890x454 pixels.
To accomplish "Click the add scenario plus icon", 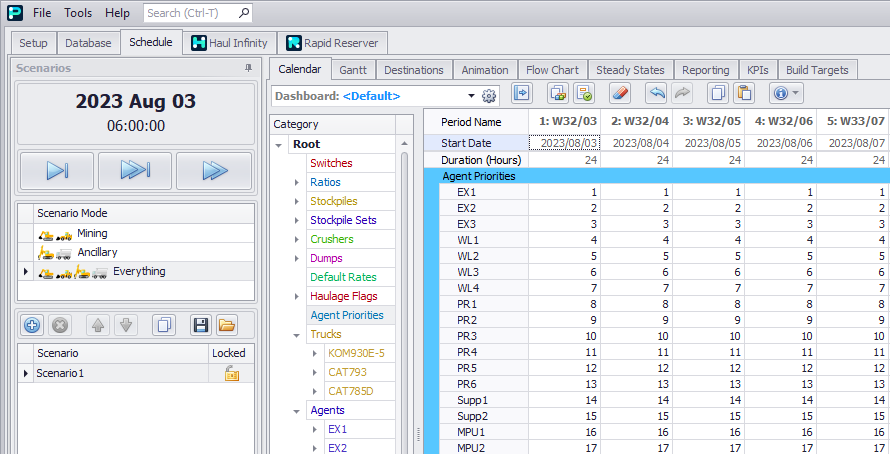I will 32,325.
